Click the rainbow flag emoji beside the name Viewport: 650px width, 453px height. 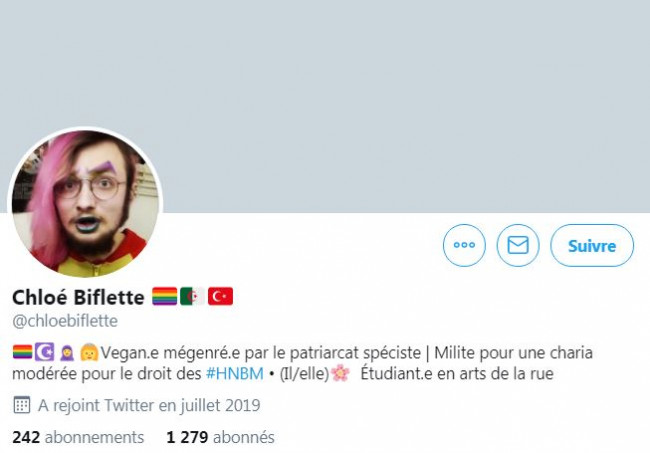tap(164, 296)
